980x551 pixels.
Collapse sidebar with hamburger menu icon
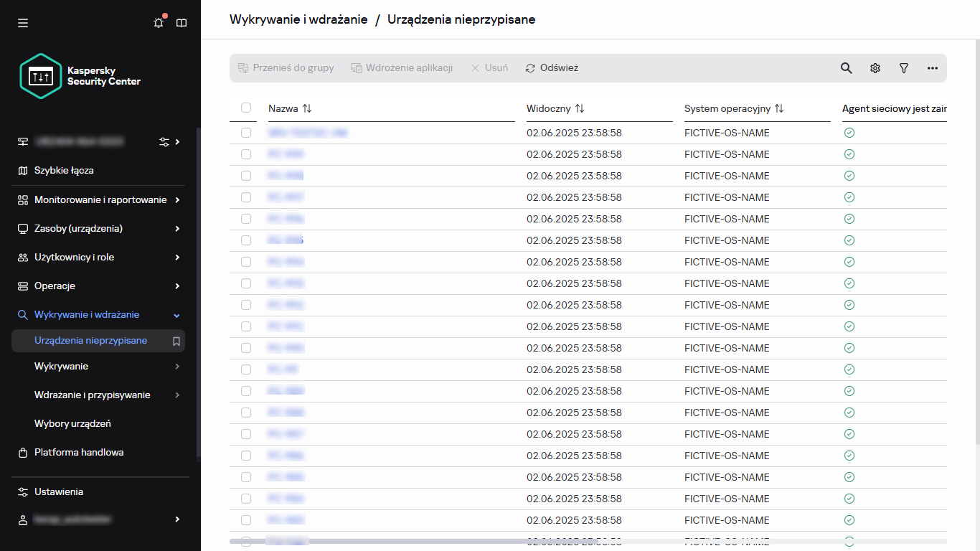[23, 23]
